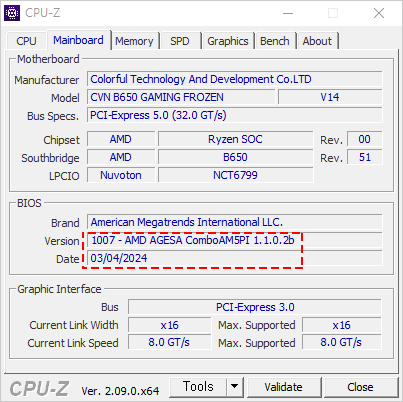Click the Ver. 2.09.0.x64 version text
The width and height of the screenshot is (403, 402).
point(120,391)
